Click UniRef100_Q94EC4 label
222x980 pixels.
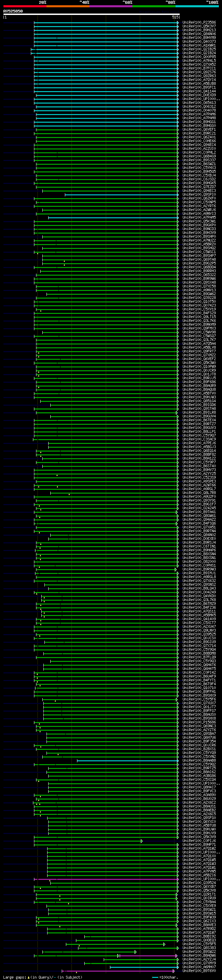click(x=199, y=145)
